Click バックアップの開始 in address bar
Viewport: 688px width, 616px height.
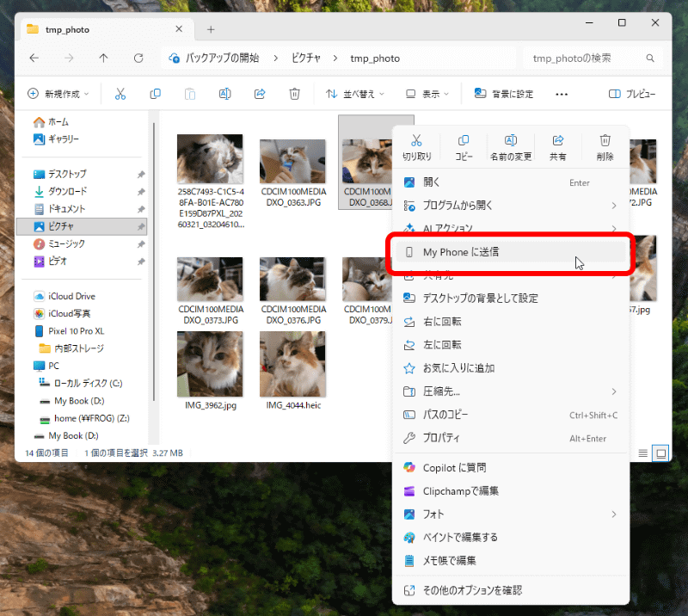point(222,59)
